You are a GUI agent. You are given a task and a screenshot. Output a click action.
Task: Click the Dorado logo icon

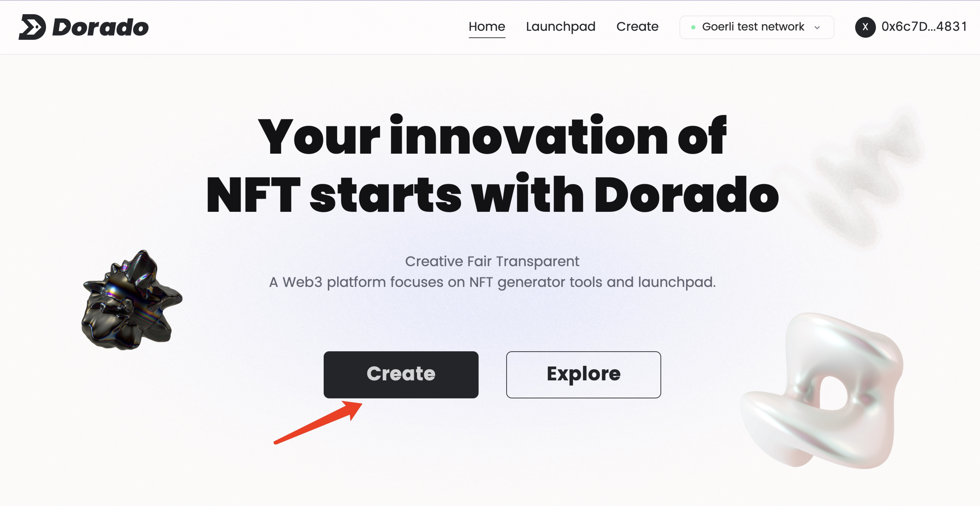33,27
